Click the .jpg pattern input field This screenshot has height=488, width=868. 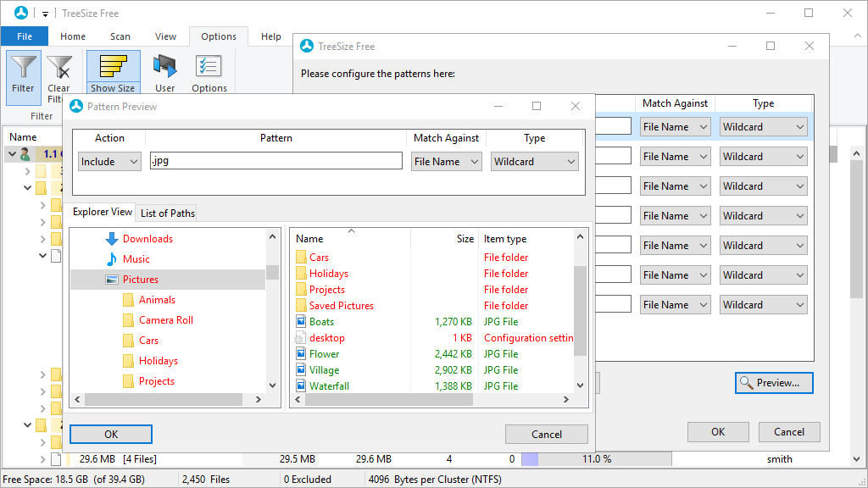pos(275,161)
